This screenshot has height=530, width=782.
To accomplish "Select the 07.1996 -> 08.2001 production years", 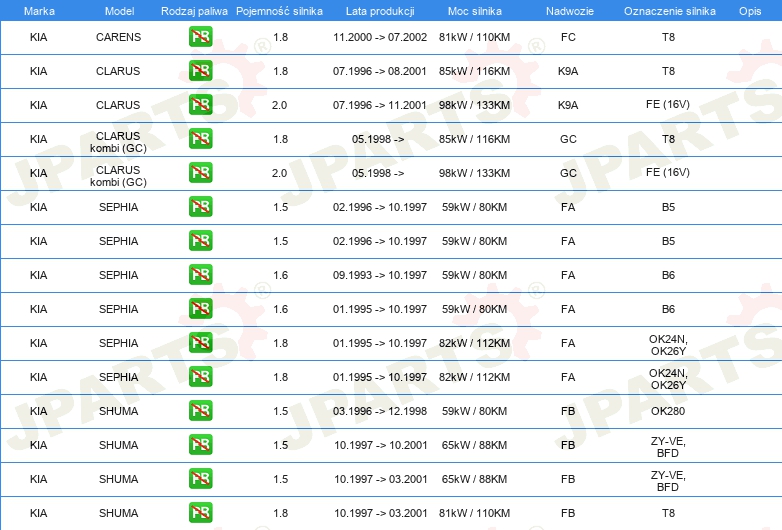I will click(380, 71).
